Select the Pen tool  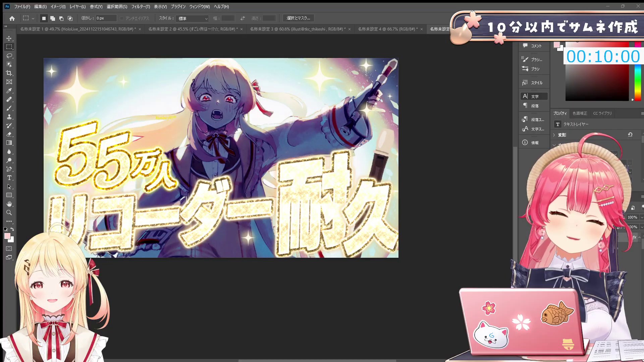(9, 169)
